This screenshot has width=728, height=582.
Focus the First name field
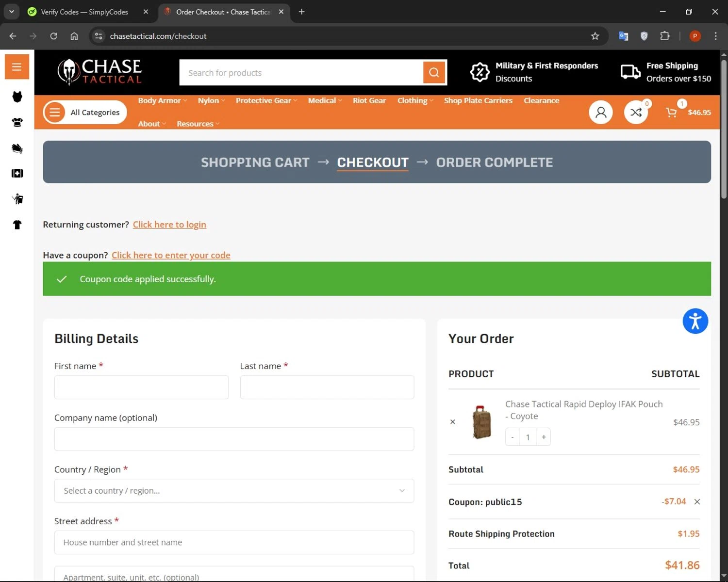141,387
